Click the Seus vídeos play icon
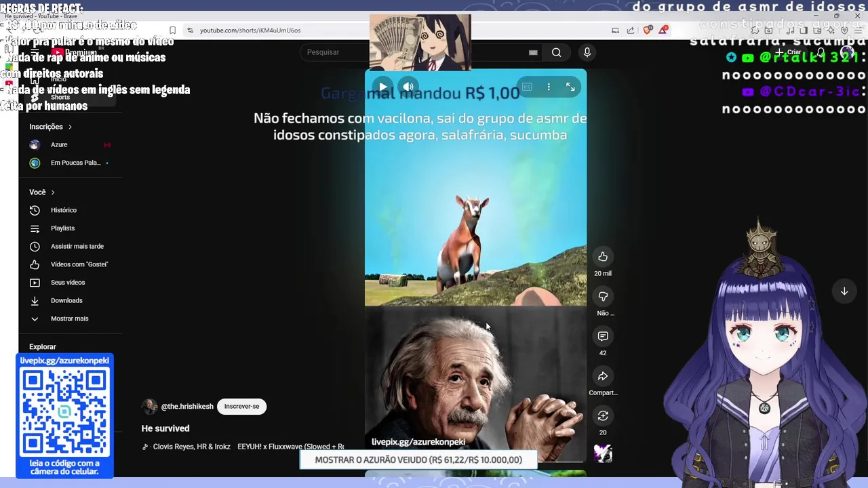This screenshot has width=868, height=488. 35,282
